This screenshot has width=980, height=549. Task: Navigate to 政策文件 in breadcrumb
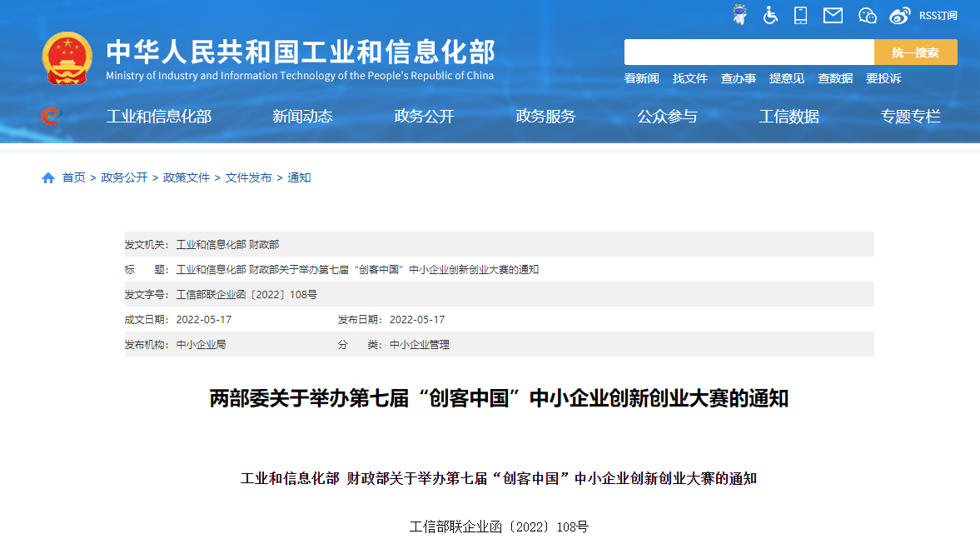(187, 177)
